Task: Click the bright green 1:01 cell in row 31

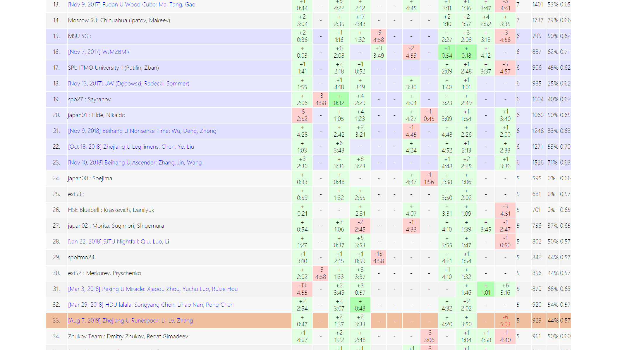Action: click(485, 289)
